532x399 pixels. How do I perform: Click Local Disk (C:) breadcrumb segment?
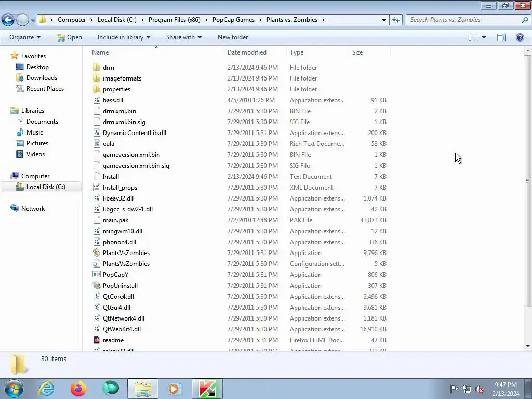(117, 20)
